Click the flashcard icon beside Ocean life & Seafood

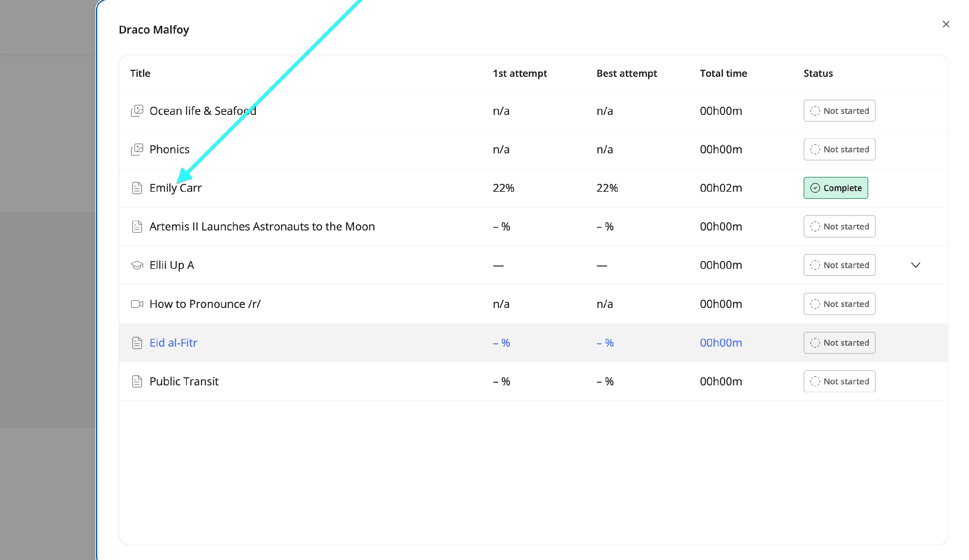(x=137, y=111)
